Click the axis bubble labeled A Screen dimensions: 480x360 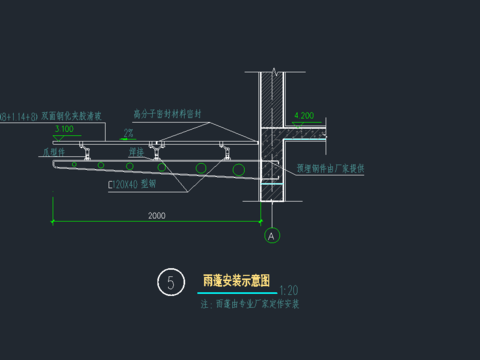point(272,236)
